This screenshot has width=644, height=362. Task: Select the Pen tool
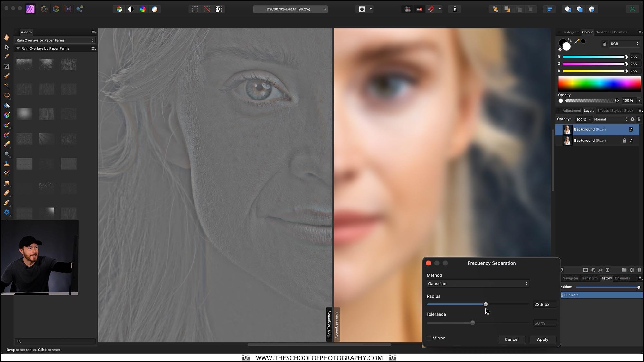pos(6,202)
